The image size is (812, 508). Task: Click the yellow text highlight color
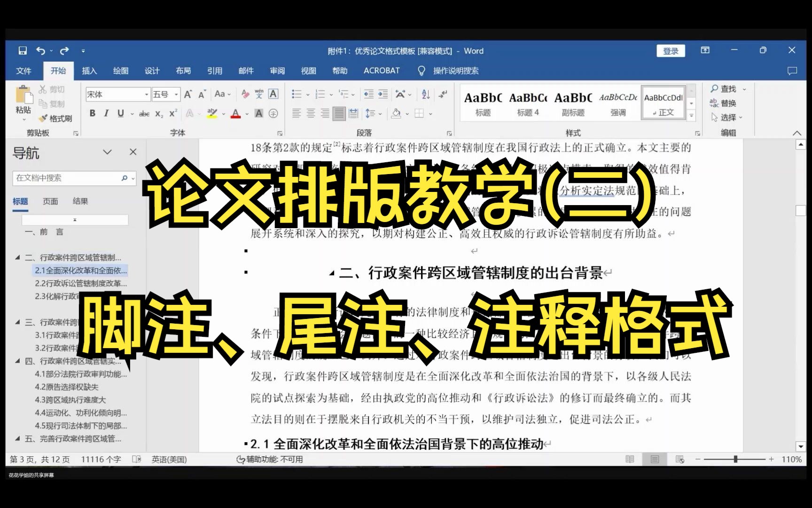click(x=212, y=113)
